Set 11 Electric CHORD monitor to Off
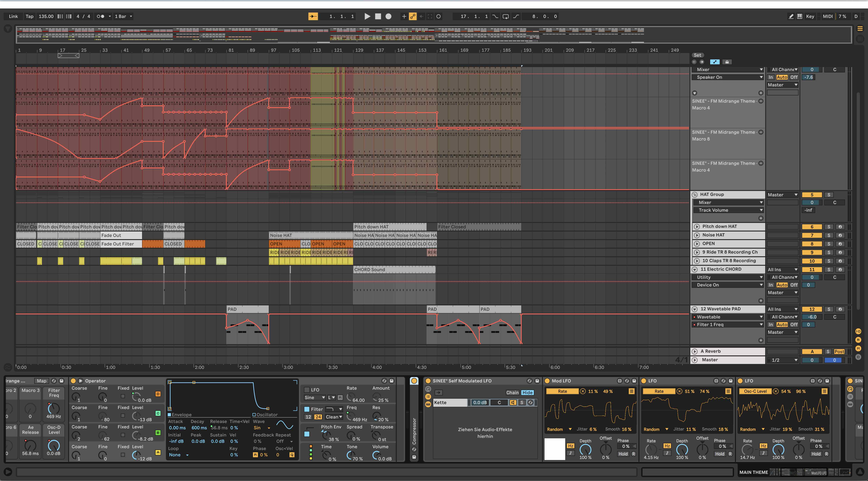 pyautogui.click(x=794, y=285)
